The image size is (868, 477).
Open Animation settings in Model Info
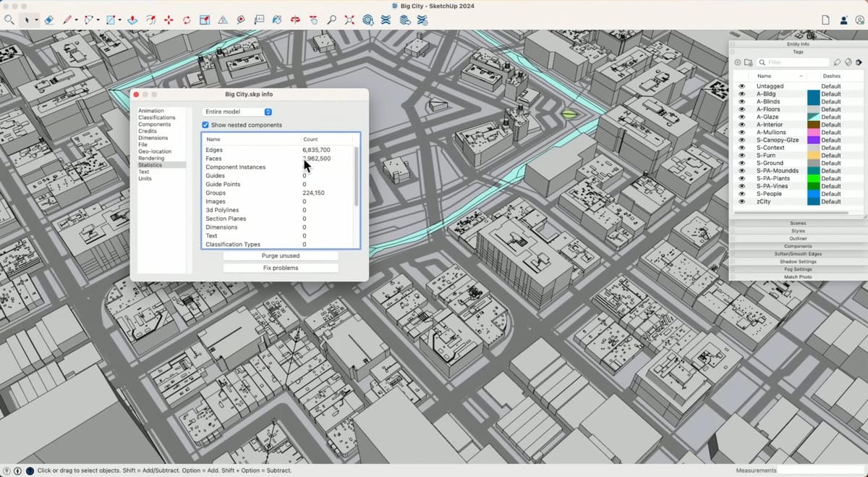[151, 111]
